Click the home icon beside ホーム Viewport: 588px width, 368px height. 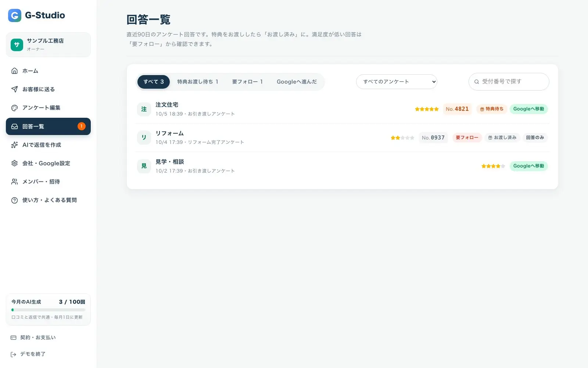click(14, 71)
